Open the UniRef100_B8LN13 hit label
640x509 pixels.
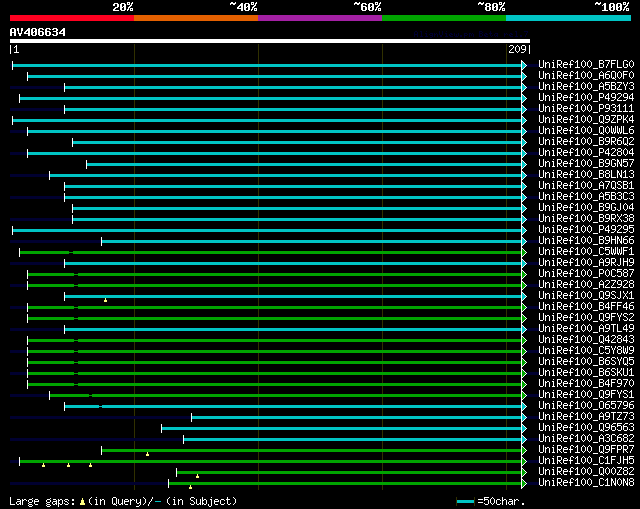point(586,175)
